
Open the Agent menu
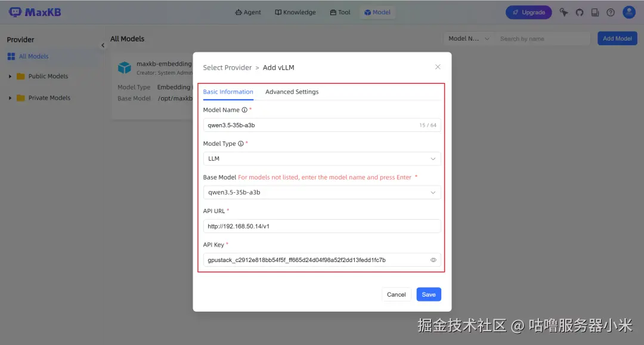coord(247,13)
